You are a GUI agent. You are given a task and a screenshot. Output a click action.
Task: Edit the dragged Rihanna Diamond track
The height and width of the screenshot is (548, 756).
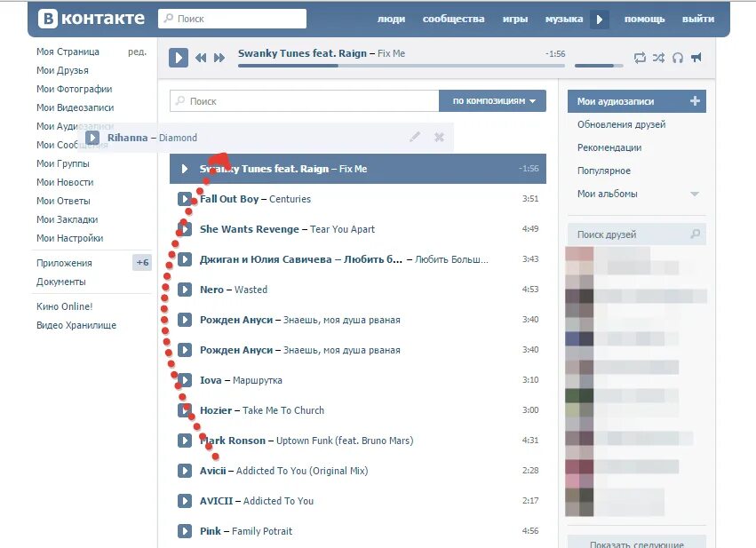point(415,138)
